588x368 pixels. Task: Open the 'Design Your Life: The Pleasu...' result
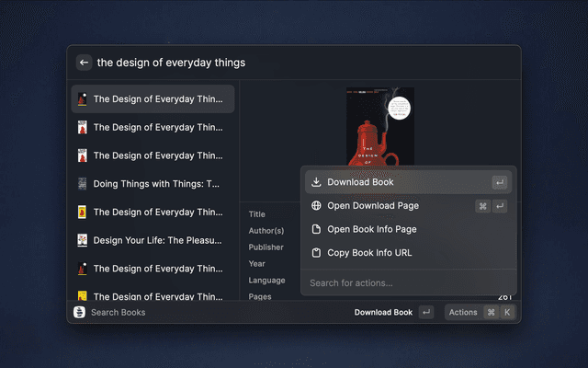pos(157,240)
